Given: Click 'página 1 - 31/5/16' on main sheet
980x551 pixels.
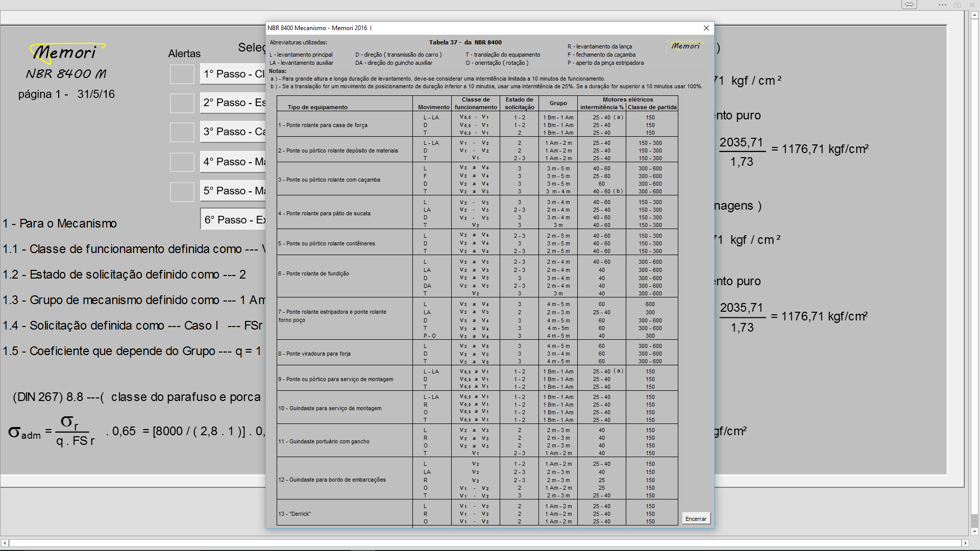Looking at the screenshot, I should pyautogui.click(x=66, y=94).
